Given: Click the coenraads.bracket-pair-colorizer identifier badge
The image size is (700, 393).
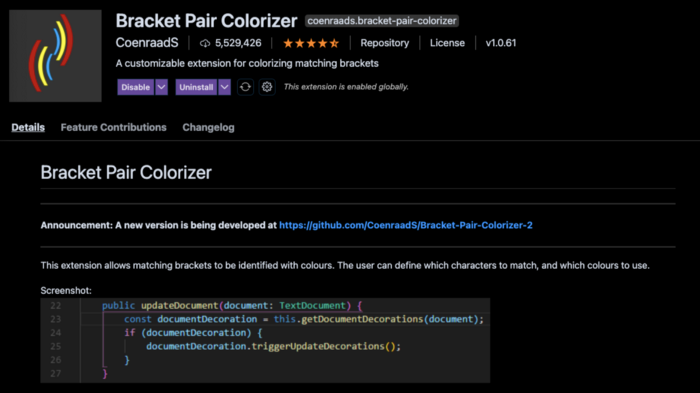Looking at the screenshot, I should (382, 21).
